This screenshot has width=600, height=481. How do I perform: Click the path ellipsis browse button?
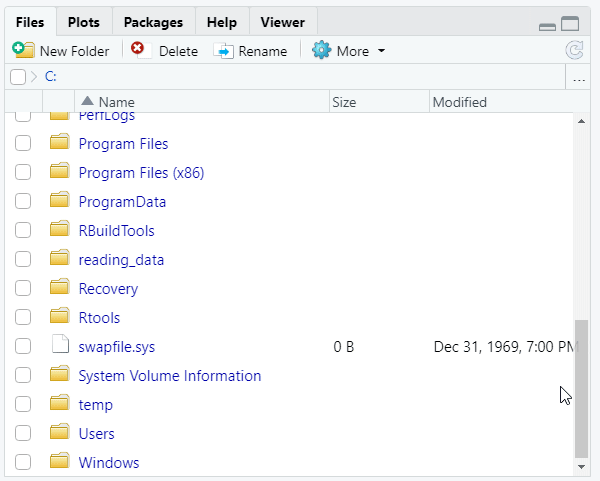click(x=579, y=78)
